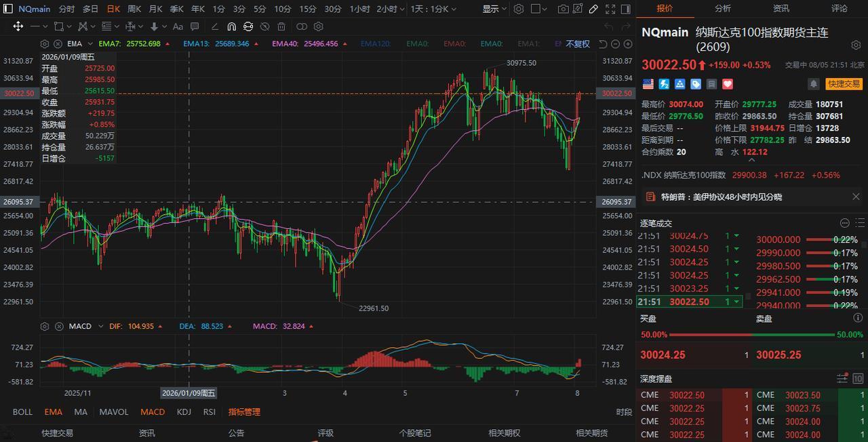Select the eraser brush icon in top bar

[x=594, y=9]
